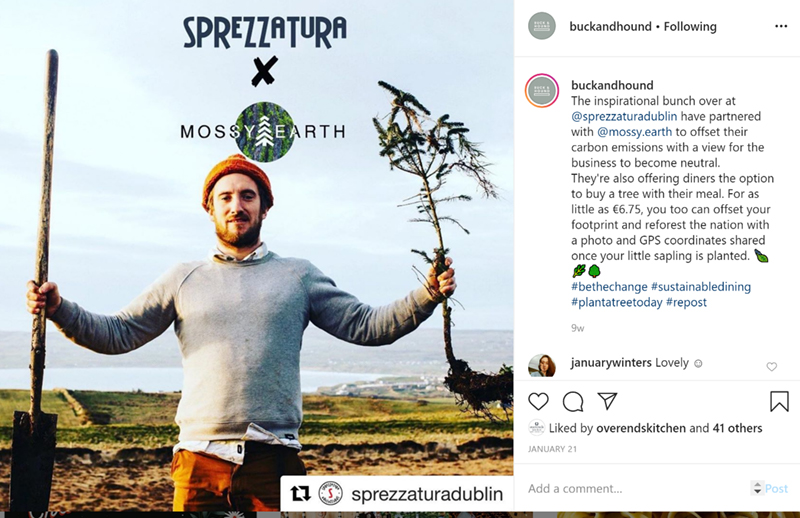800x518 pixels.
Task: Like the januarywinters comment with small heart
Action: (771, 366)
